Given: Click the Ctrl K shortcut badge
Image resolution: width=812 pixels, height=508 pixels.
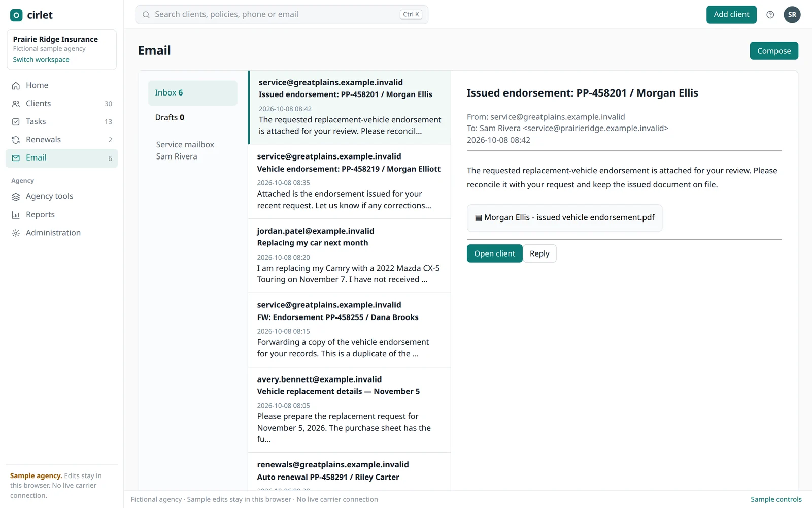Looking at the screenshot, I should tap(411, 14).
